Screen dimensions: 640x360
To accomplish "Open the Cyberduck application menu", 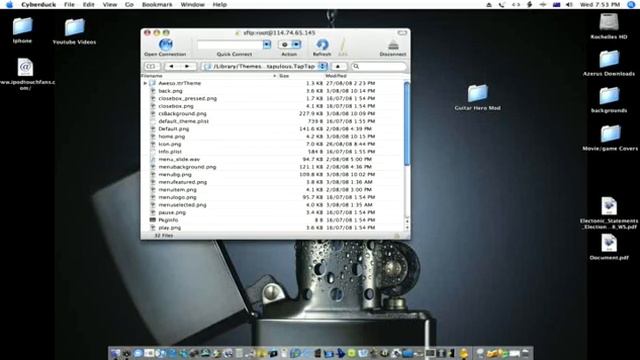I will coord(38,4).
